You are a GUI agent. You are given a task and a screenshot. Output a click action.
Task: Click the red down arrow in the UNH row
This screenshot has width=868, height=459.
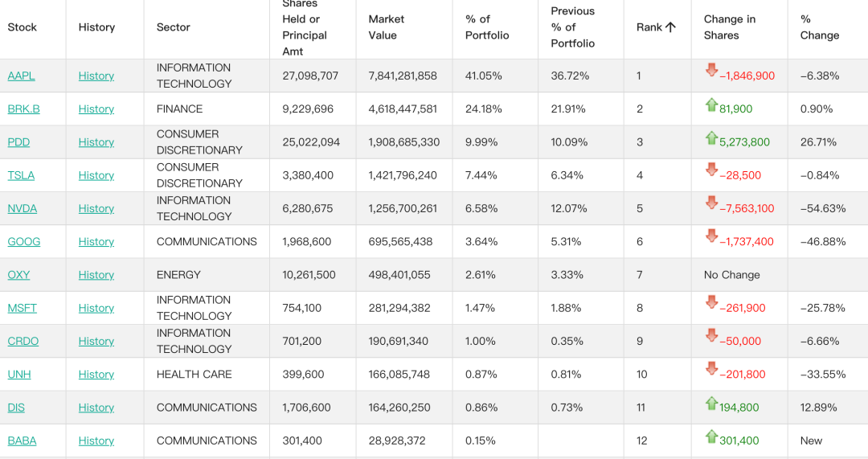click(711, 369)
